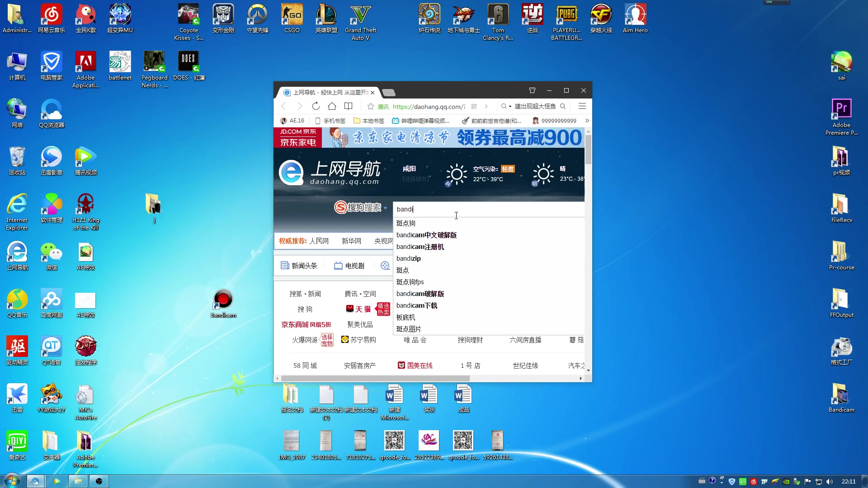Select suggestion bandicam中文破解版
Viewport: 868px width, 488px height.
click(x=426, y=235)
